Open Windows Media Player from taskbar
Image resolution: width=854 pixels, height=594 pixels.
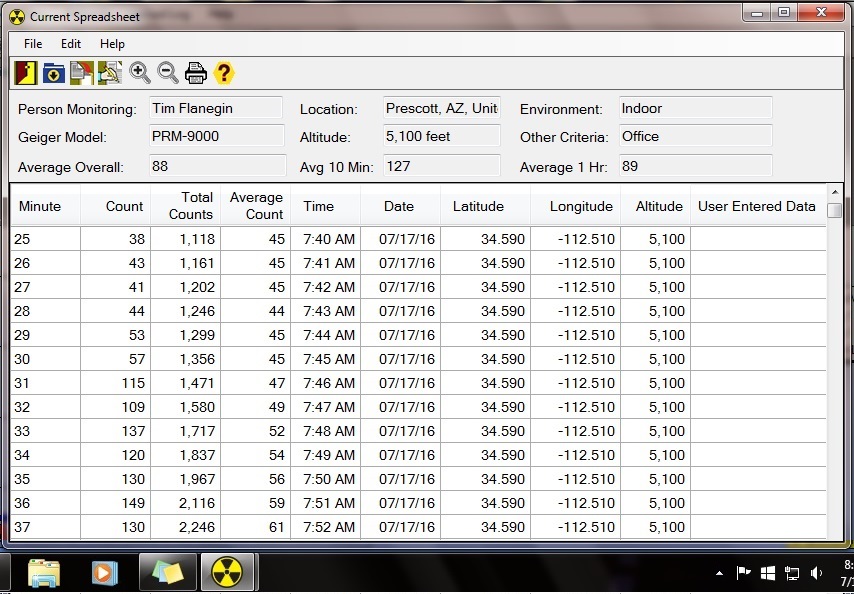click(x=102, y=573)
